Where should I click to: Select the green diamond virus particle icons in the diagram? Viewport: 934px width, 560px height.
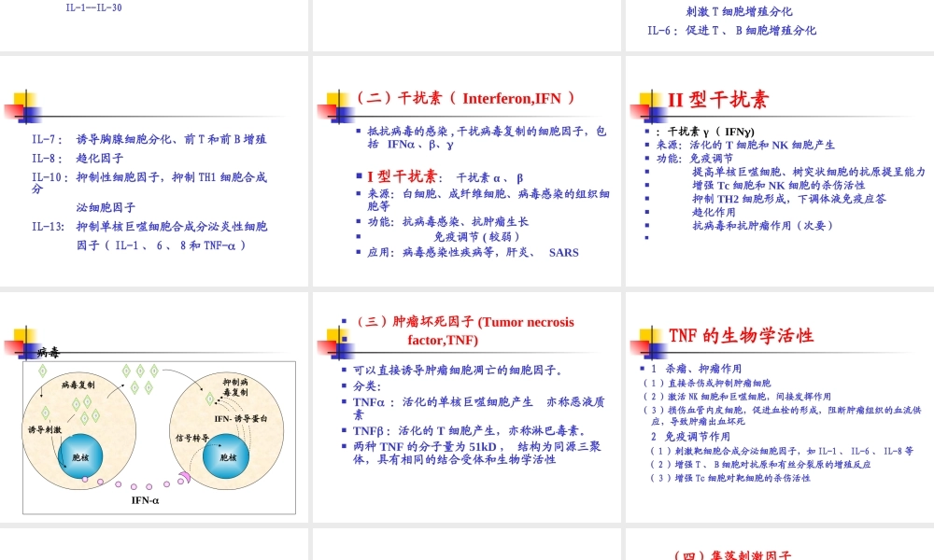[x=138, y=371]
